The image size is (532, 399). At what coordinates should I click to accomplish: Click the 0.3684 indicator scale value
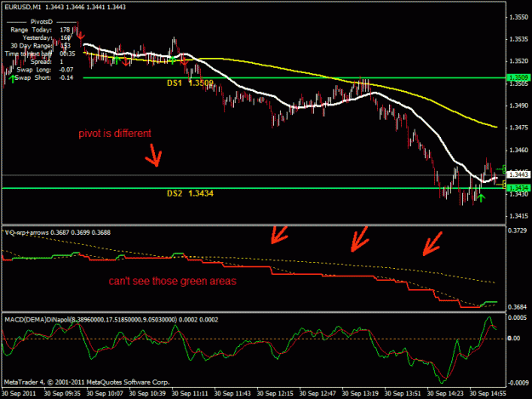518,307
